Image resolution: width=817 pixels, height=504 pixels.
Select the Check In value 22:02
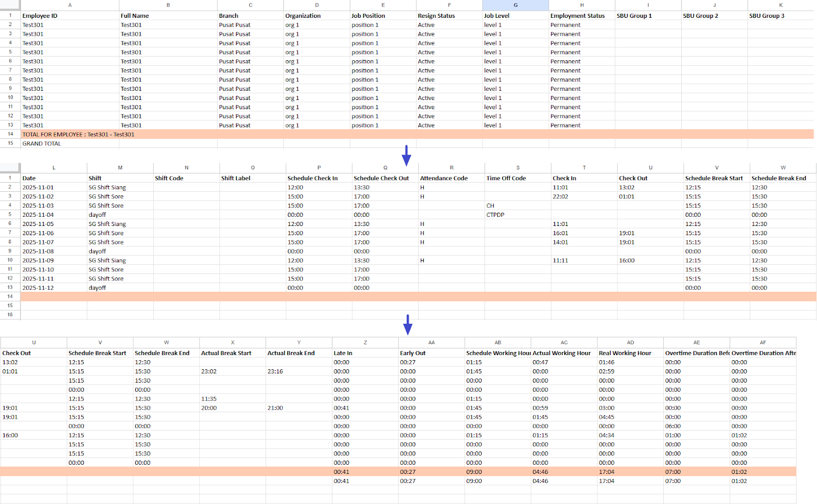coord(560,197)
